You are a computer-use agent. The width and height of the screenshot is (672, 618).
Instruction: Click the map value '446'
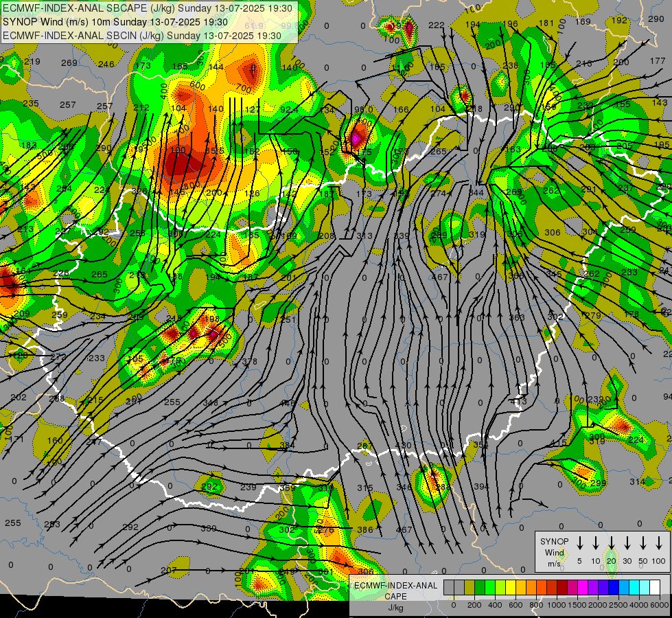[x=288, y=403]
